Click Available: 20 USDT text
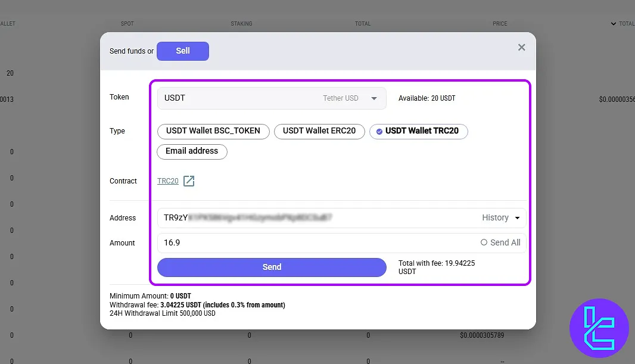The width and height of the screenshot is (635, 364). pyautogui.click(x=427, y=98)
